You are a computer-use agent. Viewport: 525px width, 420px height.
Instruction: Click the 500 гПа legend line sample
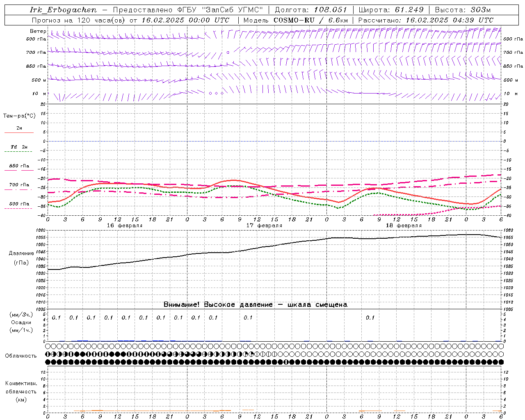[18, 208]
